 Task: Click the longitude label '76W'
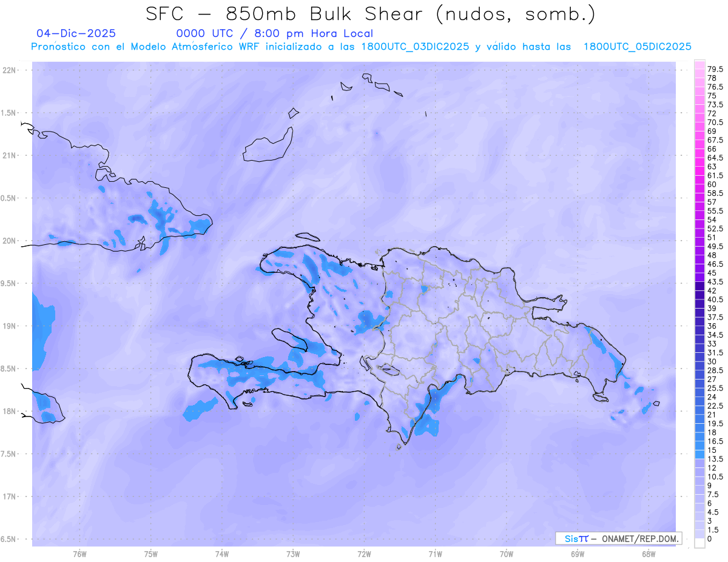coord(79,554)
